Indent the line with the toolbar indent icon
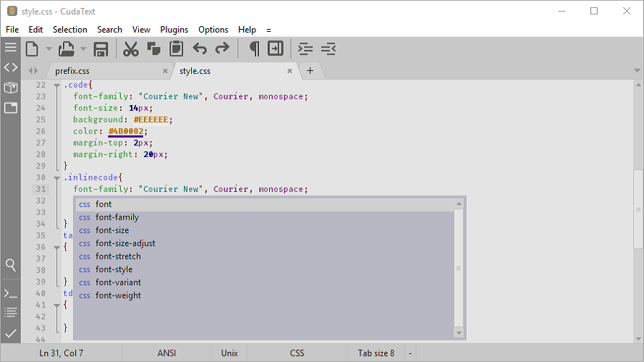The height and width of the screenshot is (362, 644). (306, 49)
